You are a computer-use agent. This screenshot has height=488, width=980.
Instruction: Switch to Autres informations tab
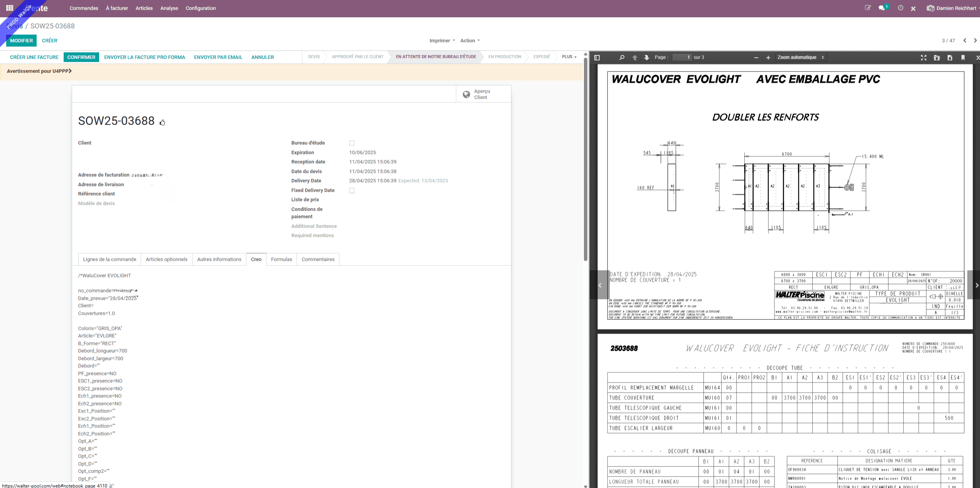tap(219, 259)
